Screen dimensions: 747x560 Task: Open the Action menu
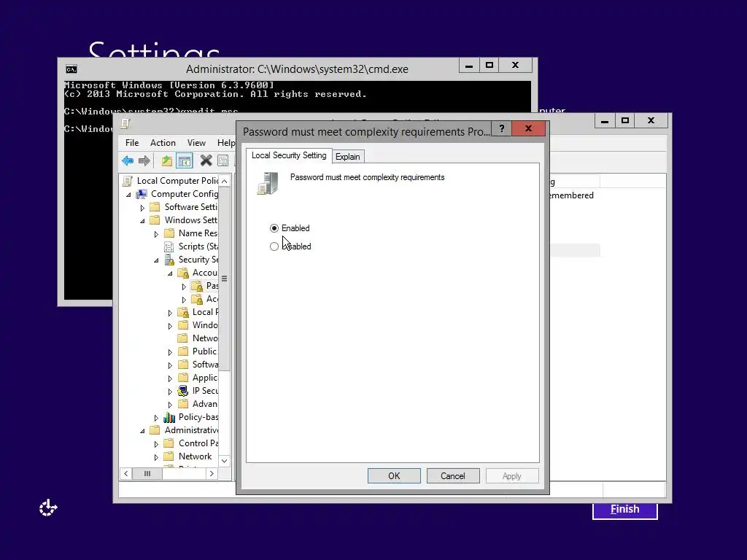click(x=163, y=143)
